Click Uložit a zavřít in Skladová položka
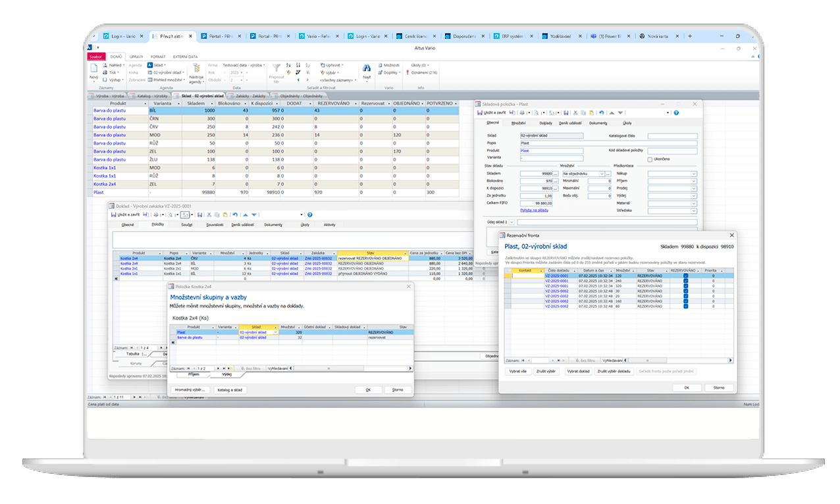Image resolution: width=840 pixels, height=504 pixels. [493, 113]
